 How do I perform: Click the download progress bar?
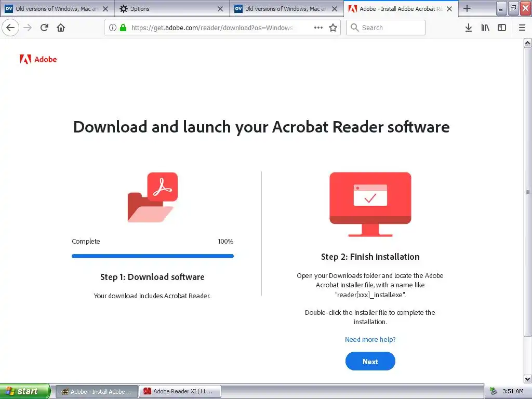point(153,256)
